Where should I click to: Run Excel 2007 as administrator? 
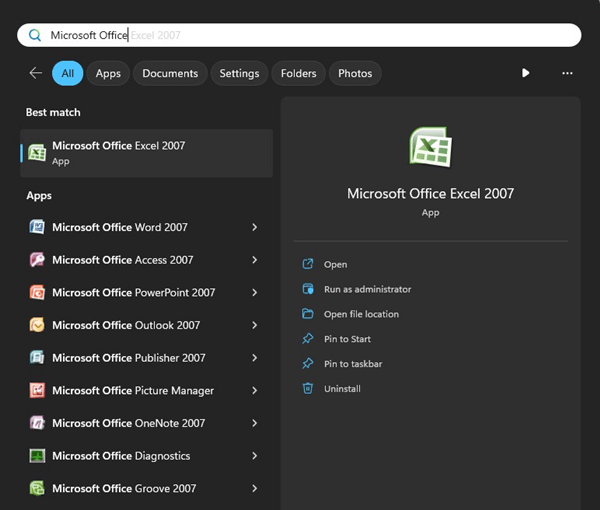(367, 289)
